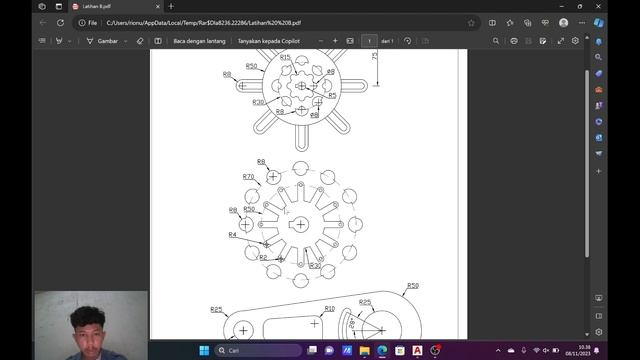Open the Outlook sidebar icon
640x360 pixels.
pyautogui.click(x=598, y=138)
